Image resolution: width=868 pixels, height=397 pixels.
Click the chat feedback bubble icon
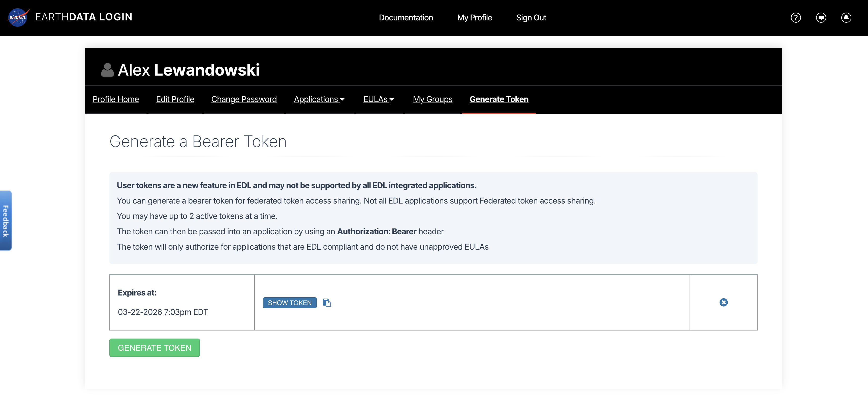coord(821,18)
